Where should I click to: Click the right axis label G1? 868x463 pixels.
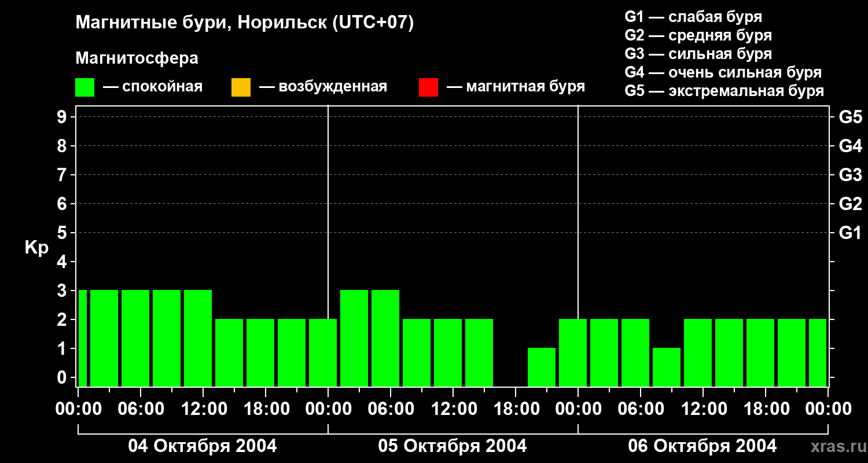pyautogui.click(x=850, y=233)
